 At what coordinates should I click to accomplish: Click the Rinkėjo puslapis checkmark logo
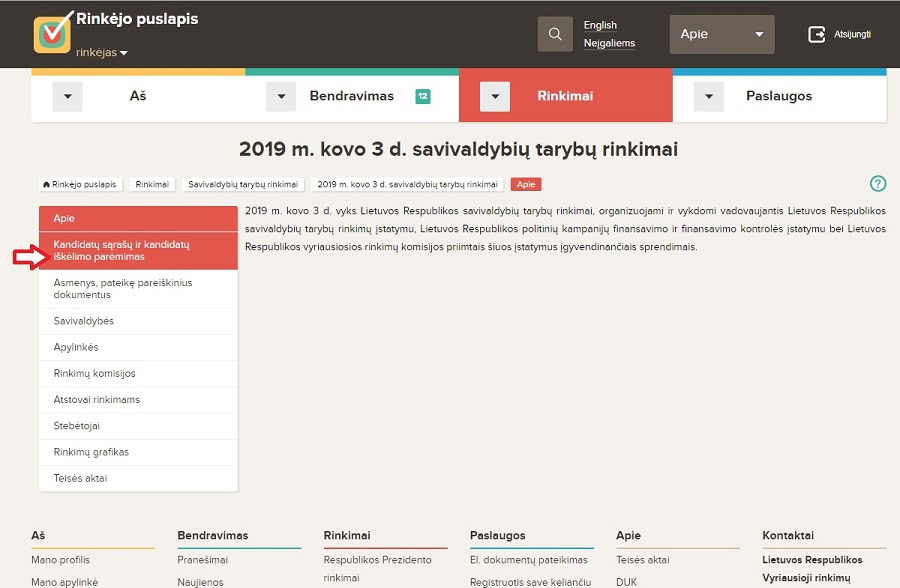[52, 33]
